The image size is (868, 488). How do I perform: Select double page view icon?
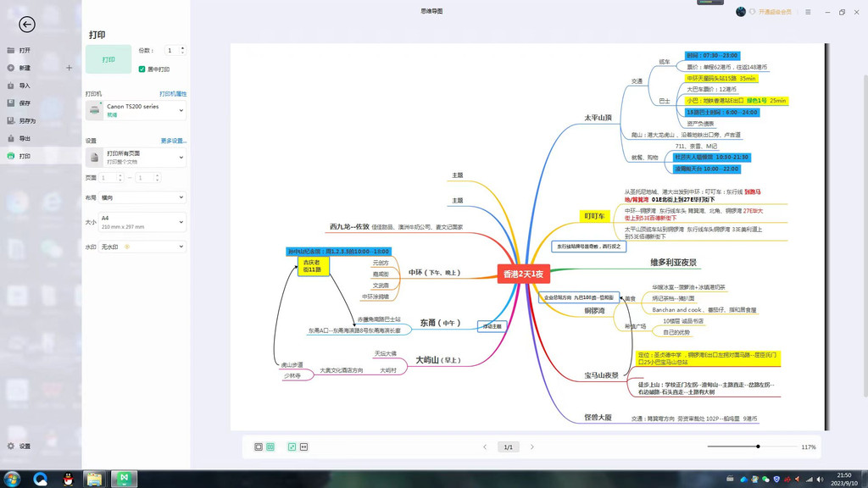270,446
